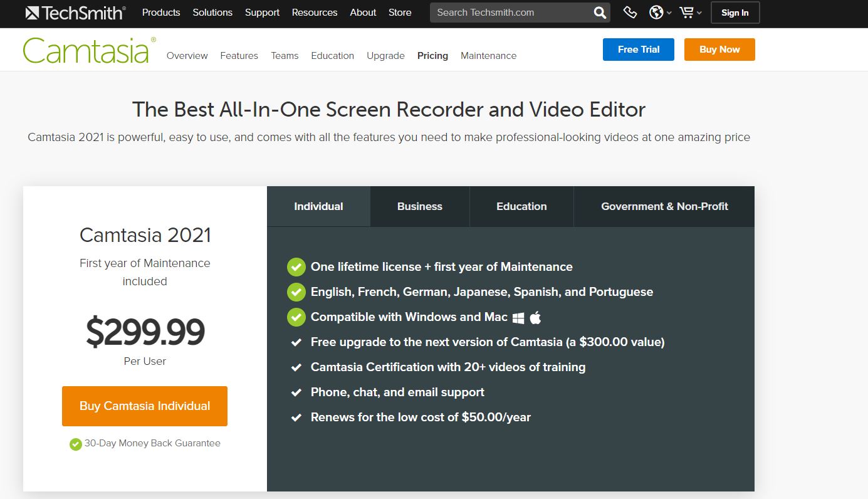Click Buy Camtasia Individual button
Viewport: 868px width, 499px height.
click(x=145, y=406)
